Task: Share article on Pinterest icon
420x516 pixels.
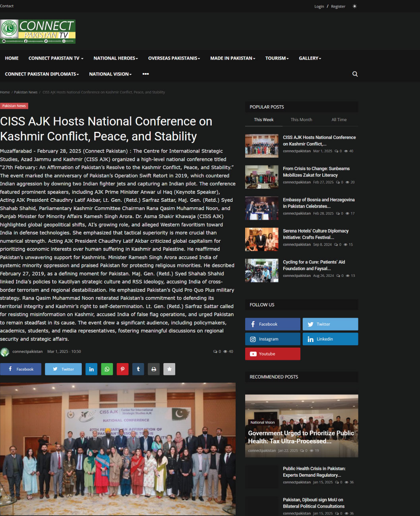Action: tap(122, 369)
